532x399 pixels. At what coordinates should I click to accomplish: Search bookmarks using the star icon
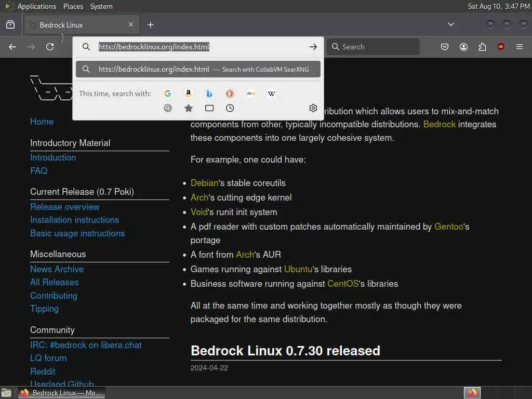click(189, 108)
